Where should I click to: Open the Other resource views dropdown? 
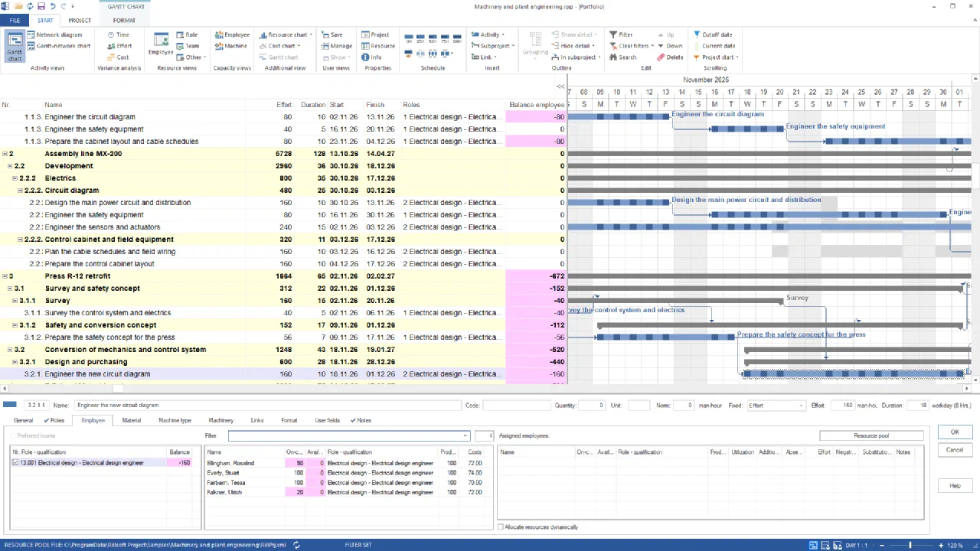pyautogui.click(x=205, y=57)
